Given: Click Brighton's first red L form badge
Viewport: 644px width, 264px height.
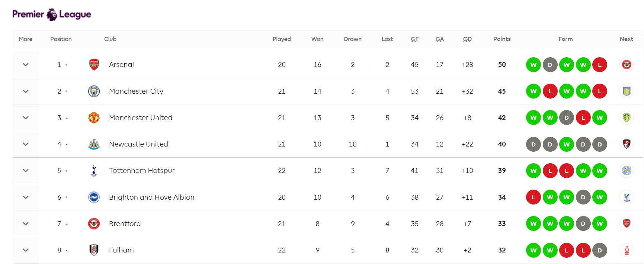Looking at the screenshot, I should tap(534, 197).
